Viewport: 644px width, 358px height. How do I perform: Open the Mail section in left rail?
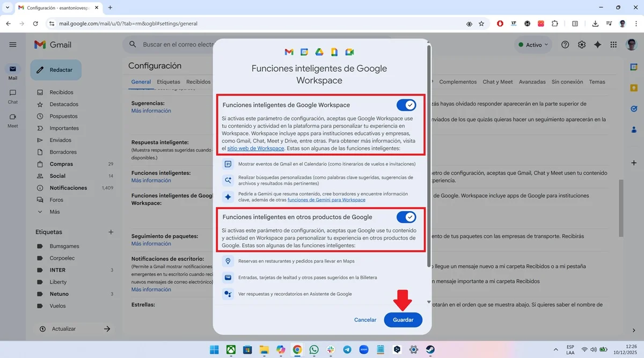tap(13, 72)
